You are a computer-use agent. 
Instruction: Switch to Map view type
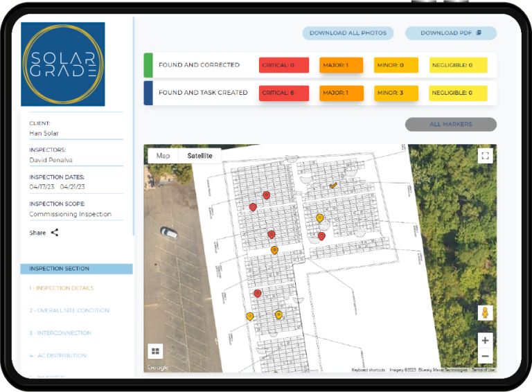(163, 156)
